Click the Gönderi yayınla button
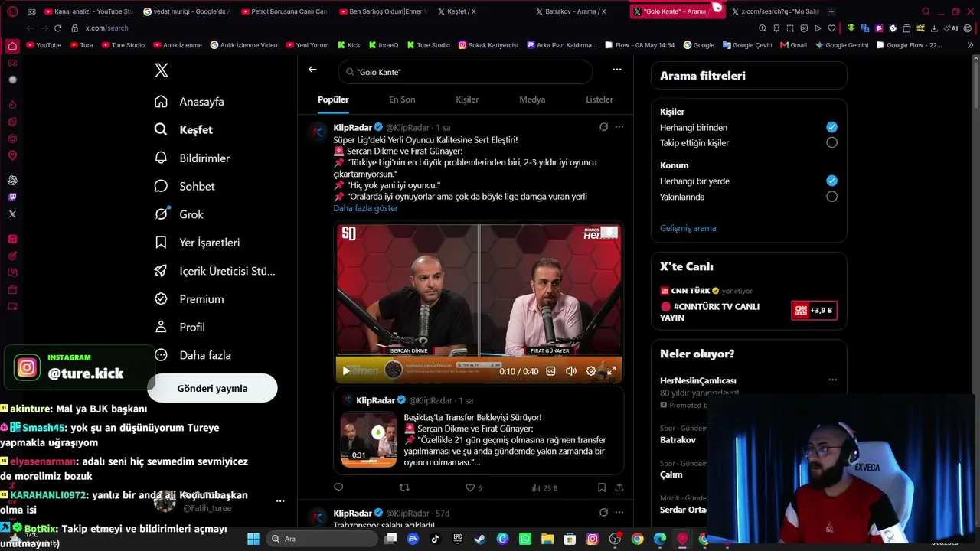Image resolution: width=980 pixels, height=551 pixels. [212, 388]
